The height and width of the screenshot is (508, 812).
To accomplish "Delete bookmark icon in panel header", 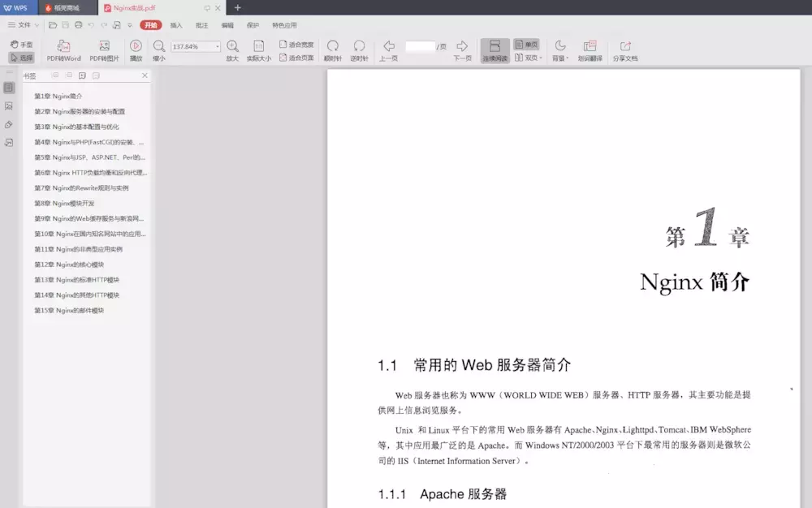I will click(x=96, y=75).
